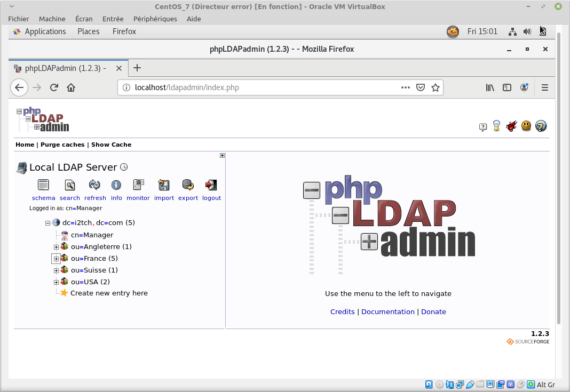Open the bug report ladybug icon
The image size is (570, 392).
512,126
